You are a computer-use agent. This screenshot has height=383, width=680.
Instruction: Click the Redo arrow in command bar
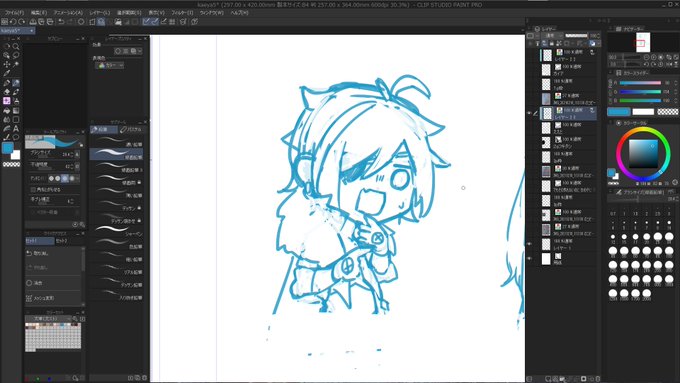pos(70,22)
